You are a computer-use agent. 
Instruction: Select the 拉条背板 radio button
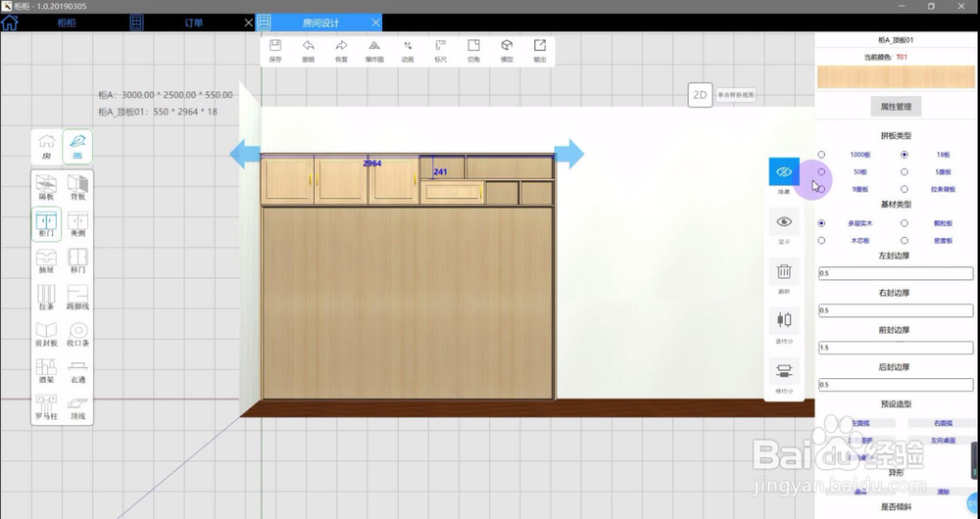(x=904, y=189)
